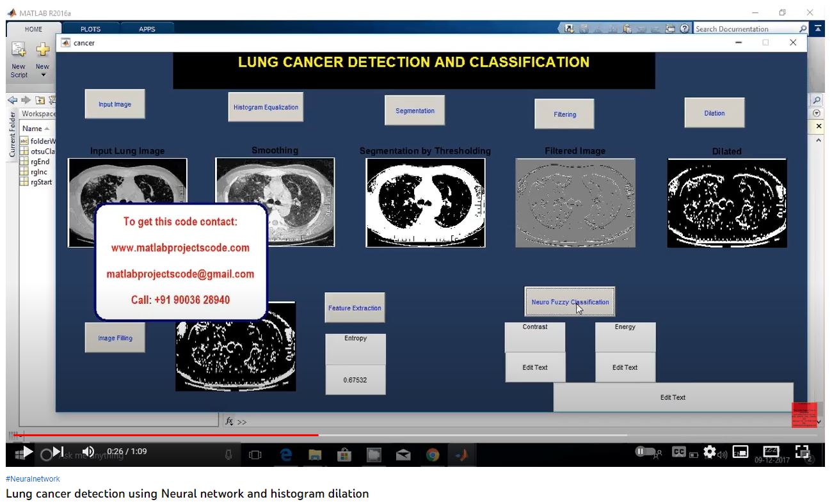This screenshot has width=832, height=504.
Task: Click the New Script icon in MATLAB
Action: coord(19,49)
